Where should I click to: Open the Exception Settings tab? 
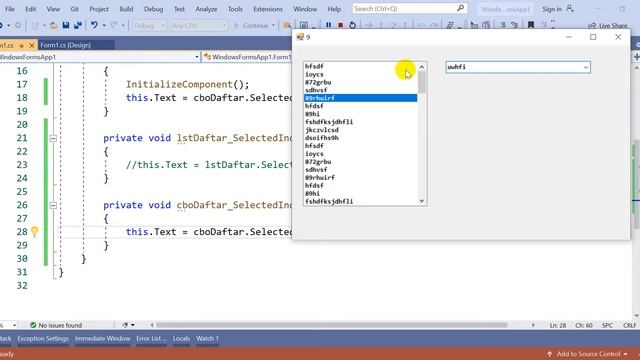pyautogui.click(x=43, y=339)
